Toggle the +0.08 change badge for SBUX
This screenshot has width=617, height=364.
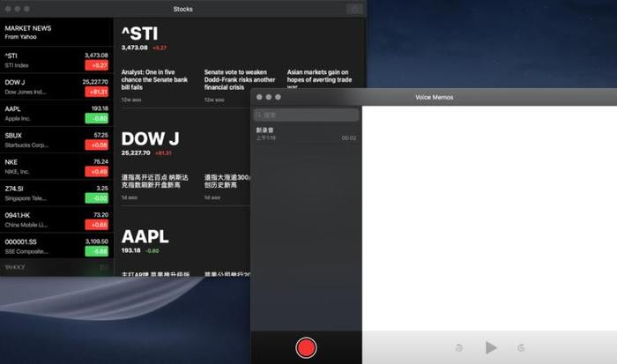point(96,145)
